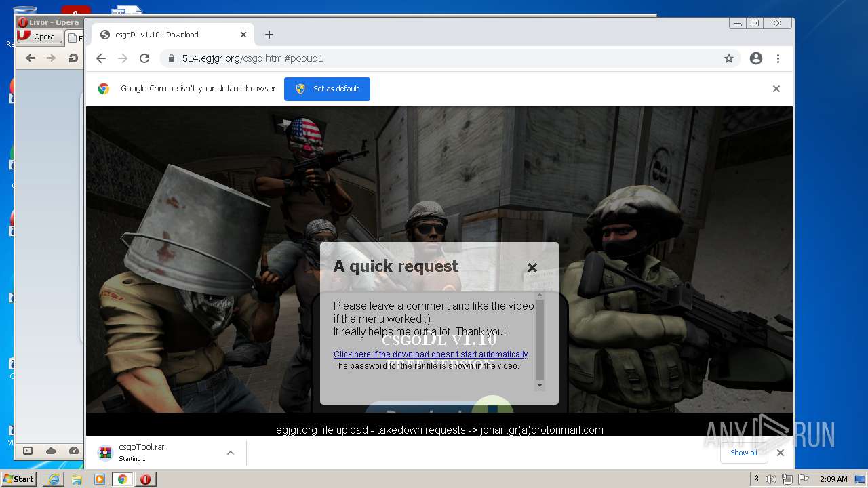Viewport: 868px width, 488px height.
Task: Show all downloads
Action: (x=744, y=453)
